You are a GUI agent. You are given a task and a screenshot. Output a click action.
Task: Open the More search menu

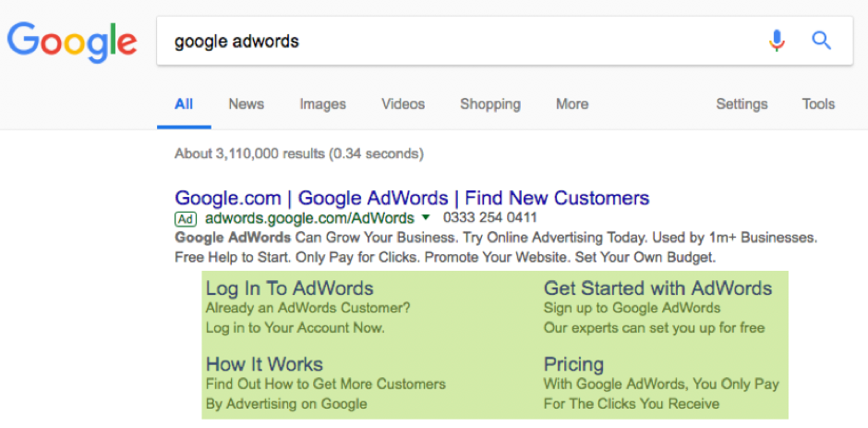pyautogui.click(x=572, y=104)
